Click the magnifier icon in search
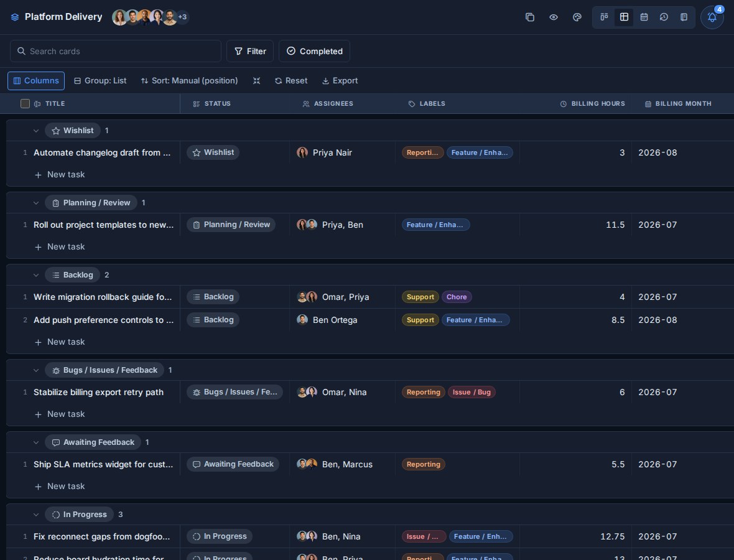 coord(21,51)
